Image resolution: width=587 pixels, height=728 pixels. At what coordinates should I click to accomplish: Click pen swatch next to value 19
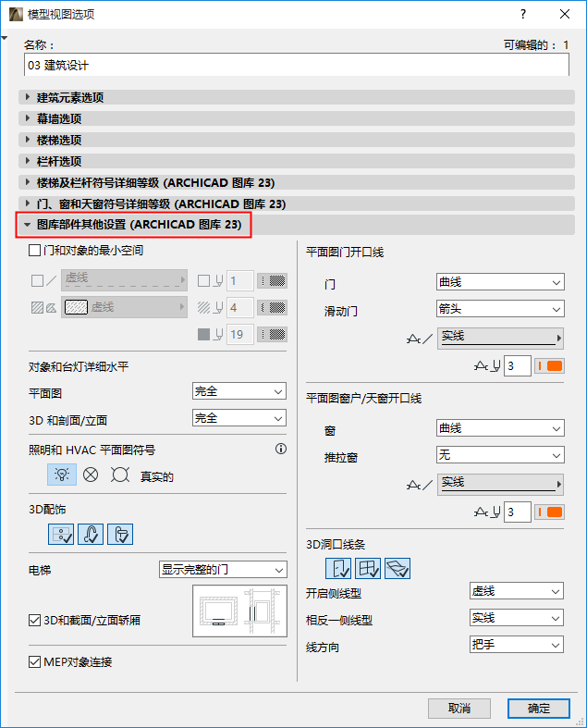tap(273, 334)
